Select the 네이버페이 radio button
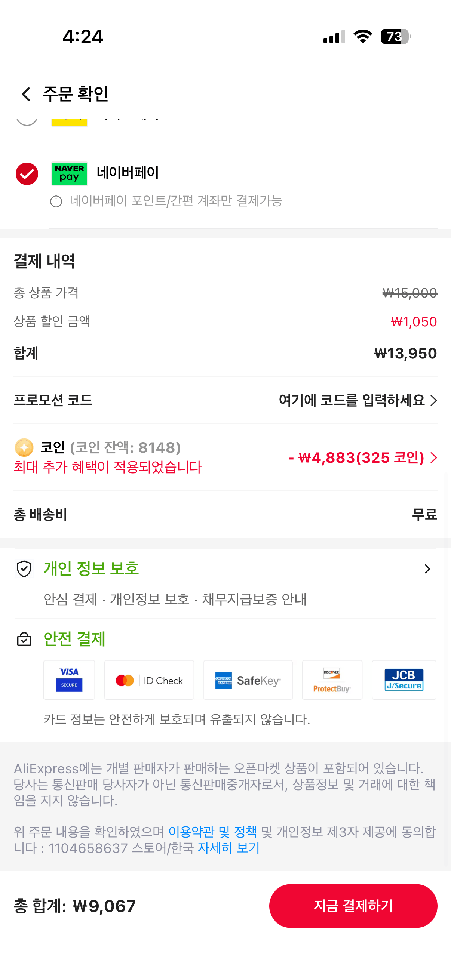 click(x=27, y=174)
